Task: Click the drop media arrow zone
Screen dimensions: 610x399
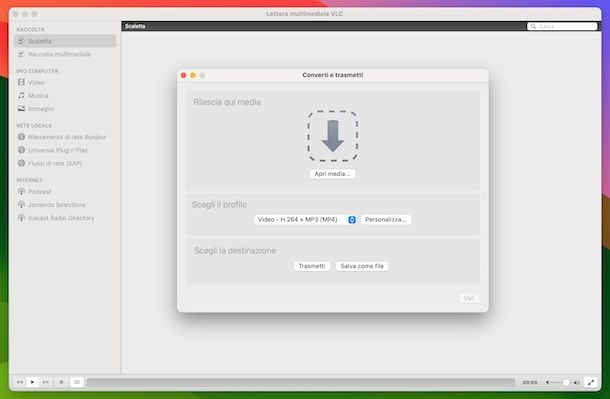Action: pos(333,136)
